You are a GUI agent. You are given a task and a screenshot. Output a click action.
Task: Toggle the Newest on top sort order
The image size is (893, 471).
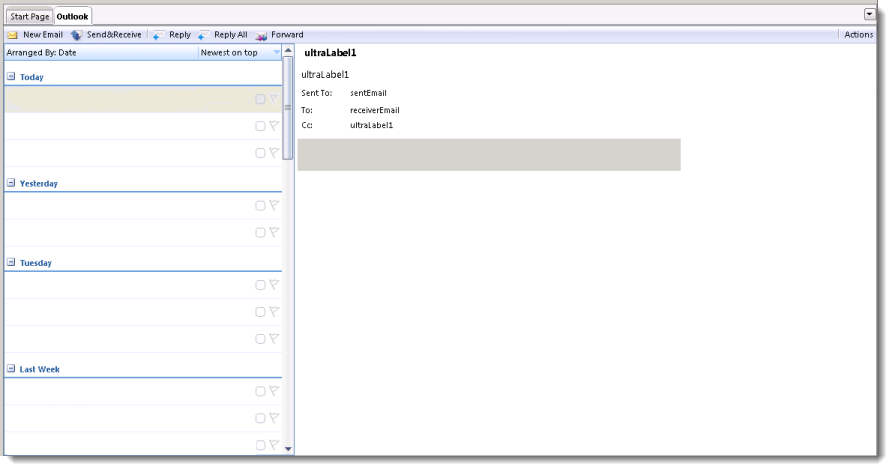(238, 52)
